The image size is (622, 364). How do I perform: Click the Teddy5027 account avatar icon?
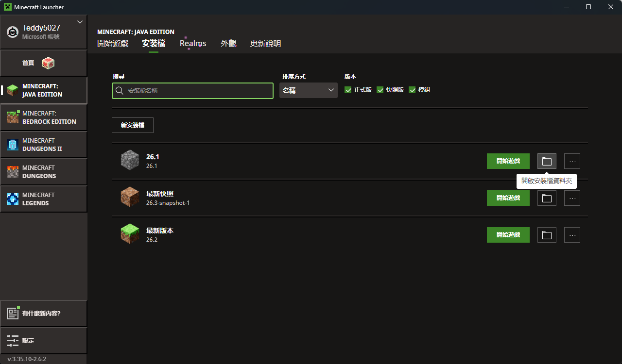pos(12,32)
